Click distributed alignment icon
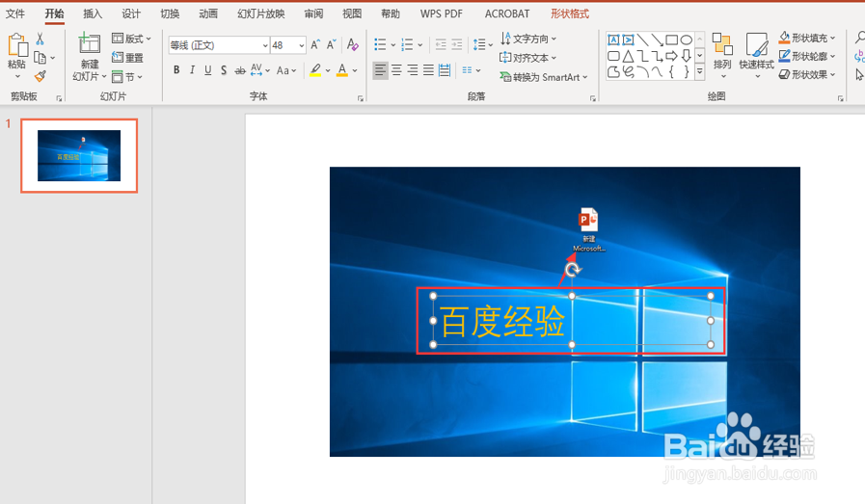The width and height of the screenshot is (865, 504). point(445,70)
